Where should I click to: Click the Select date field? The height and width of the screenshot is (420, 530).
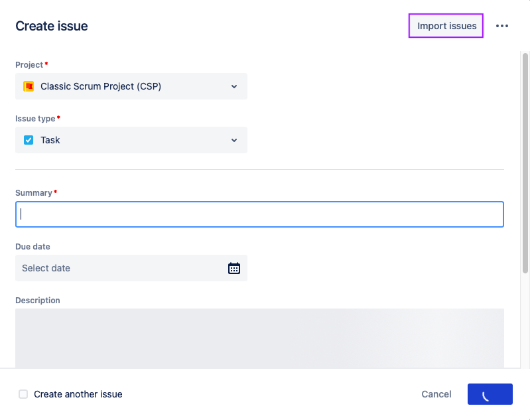pos(119,268)
